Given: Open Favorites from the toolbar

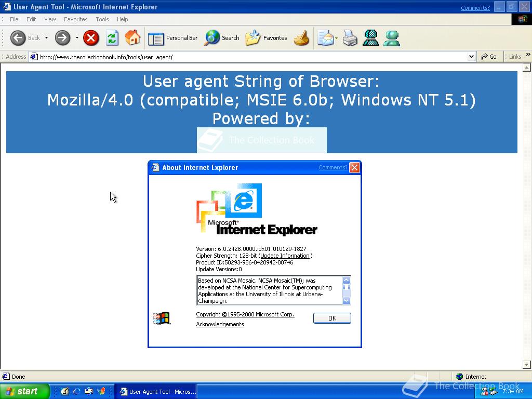Looking at the screenshot, I should pyautogui.click(x=267, y=38).
